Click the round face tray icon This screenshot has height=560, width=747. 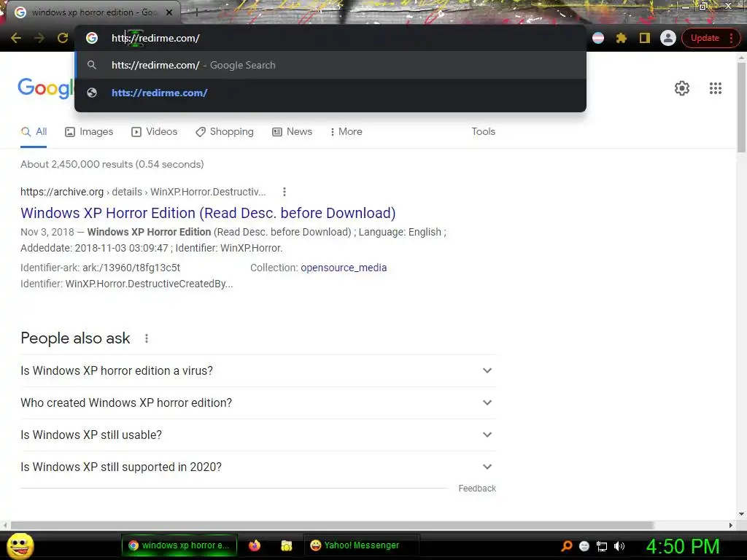click(x=584, y=546)
